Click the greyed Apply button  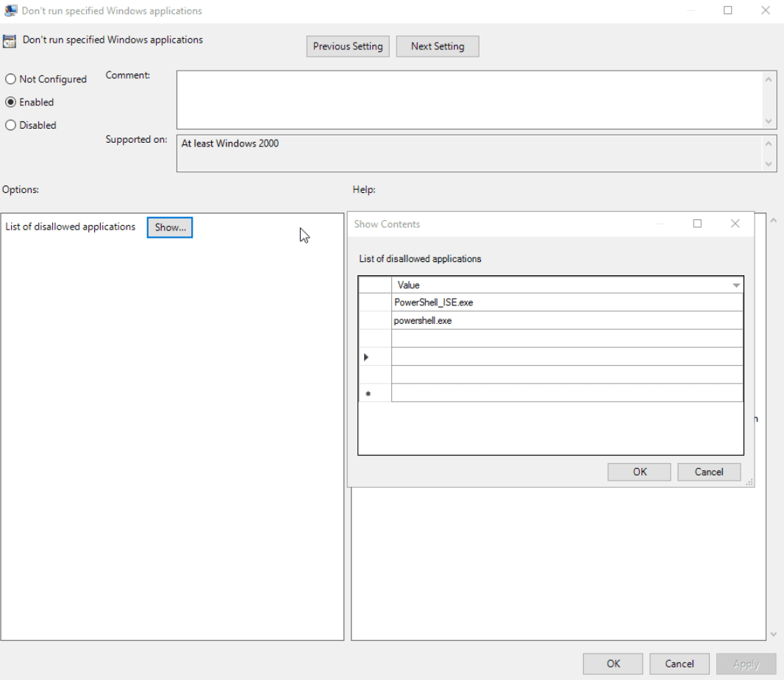coord(746,664)
